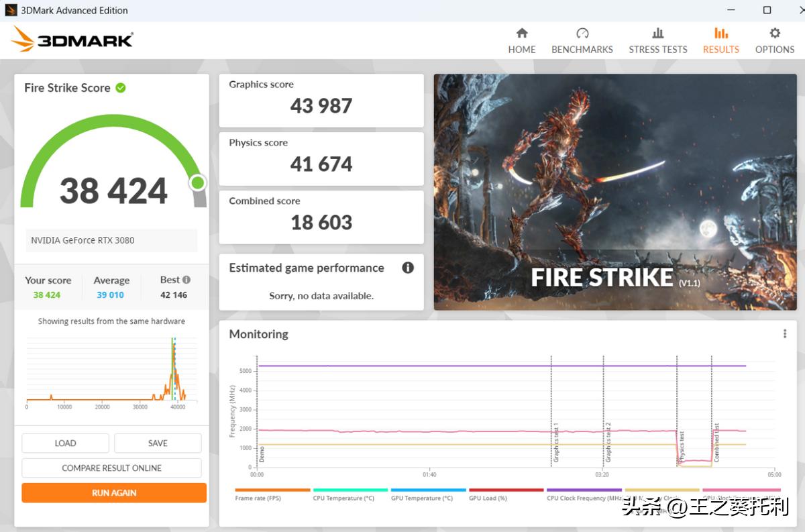Click the Fire Strike preview image
The height and width of the screenshot is (532, 805).
(614, 191)
